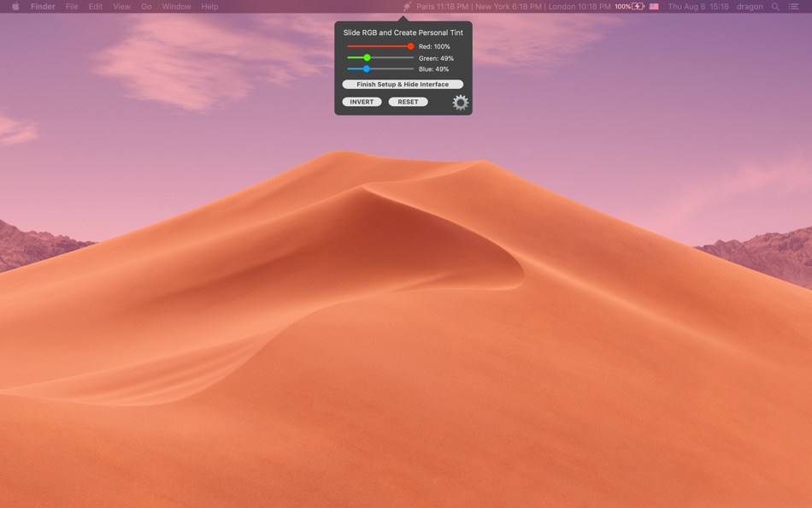Open the File menu
Screen dimensions: 812x508
(72, 7)
